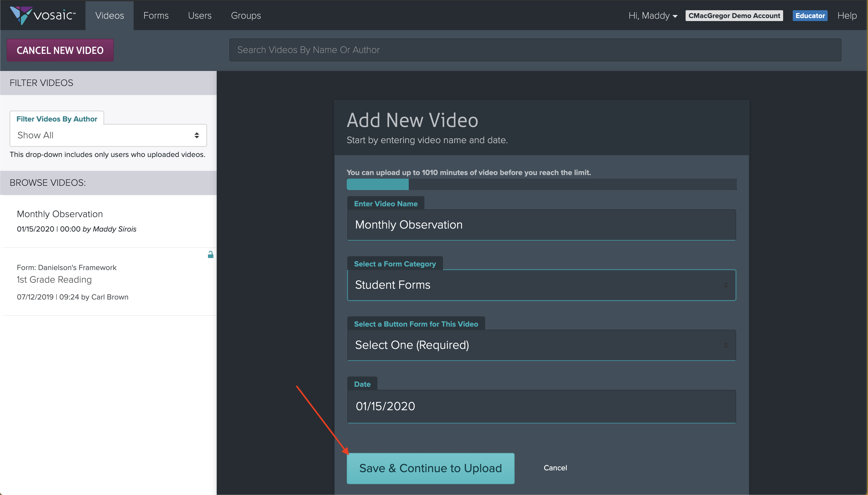Click the CMacGregor Demo Account badge
Viewport: 868px width, 495px height.
[x=734, y=16]
